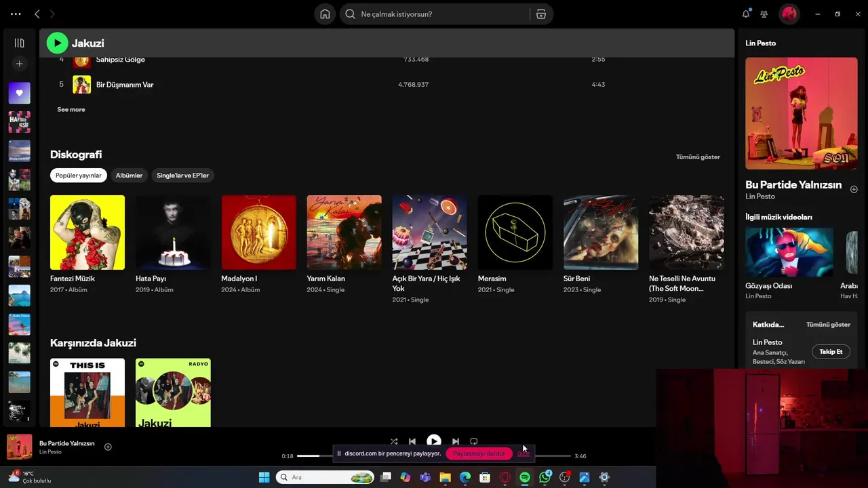Add now-playing song to Liked Songs
Image resolution: width=868 pixels, height=488 pixels.
[108, 447]
